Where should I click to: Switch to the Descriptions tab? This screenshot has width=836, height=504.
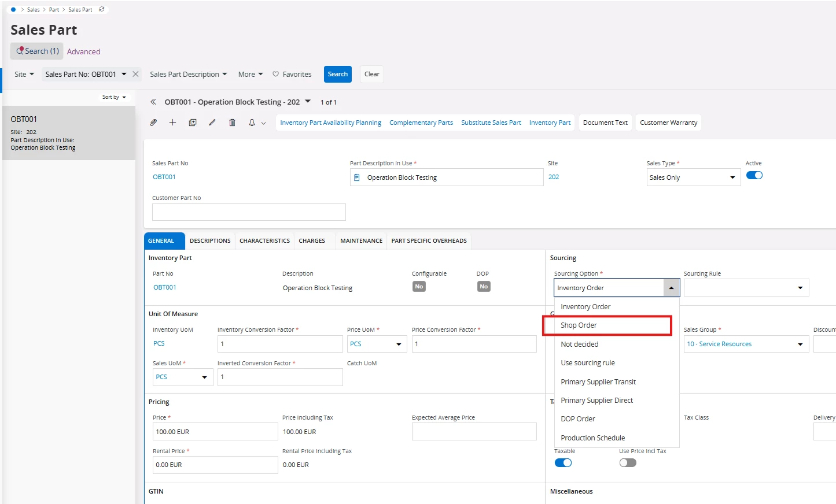point(210,240)
